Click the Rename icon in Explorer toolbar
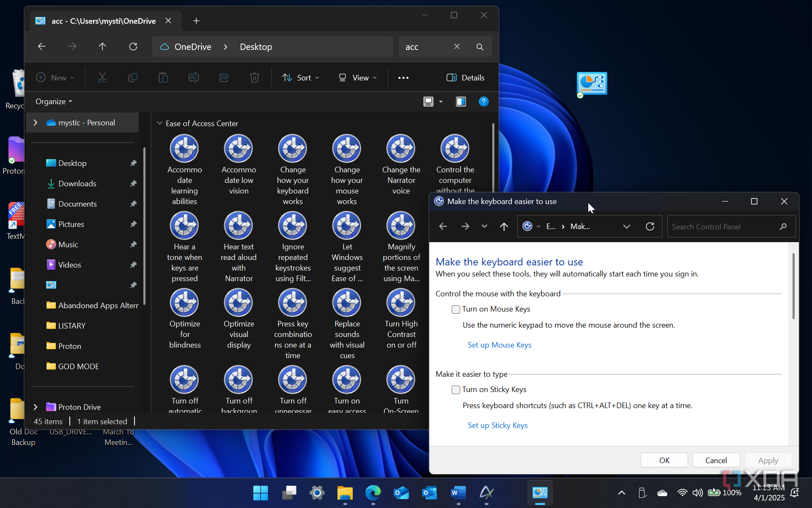The height and width of the screenshot is (508, 812). (x=193, y=77)
